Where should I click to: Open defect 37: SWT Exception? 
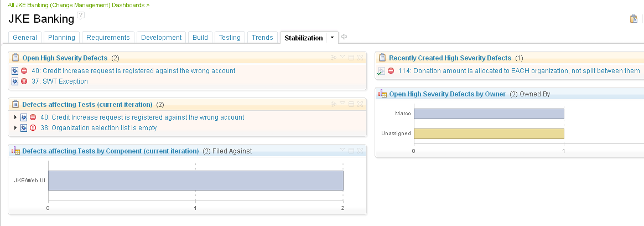coord(60,81)
